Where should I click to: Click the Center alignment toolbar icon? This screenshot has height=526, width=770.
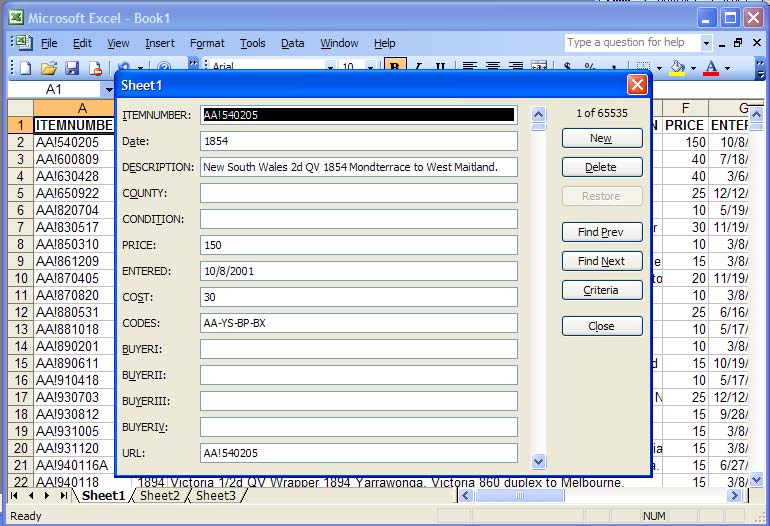click(493, 66)
